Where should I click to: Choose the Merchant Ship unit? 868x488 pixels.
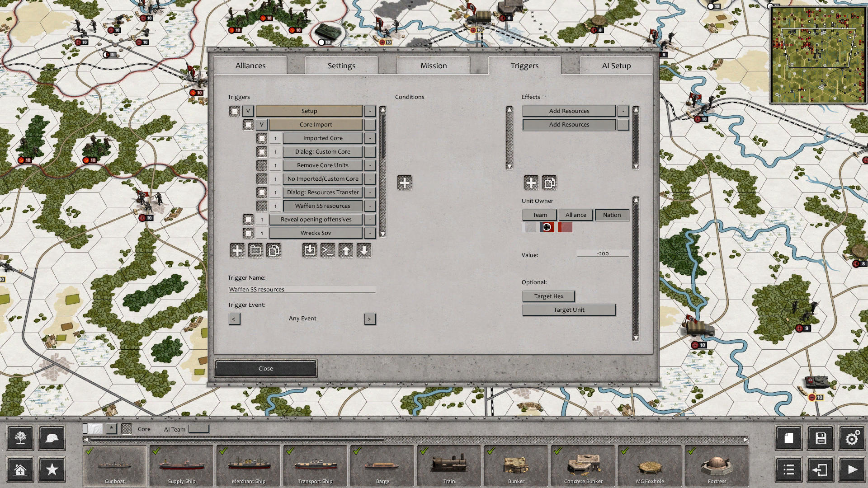(x=249, y=465)
